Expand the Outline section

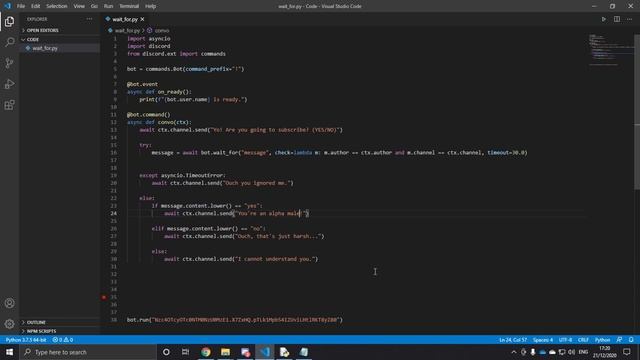tap(60, 322)
